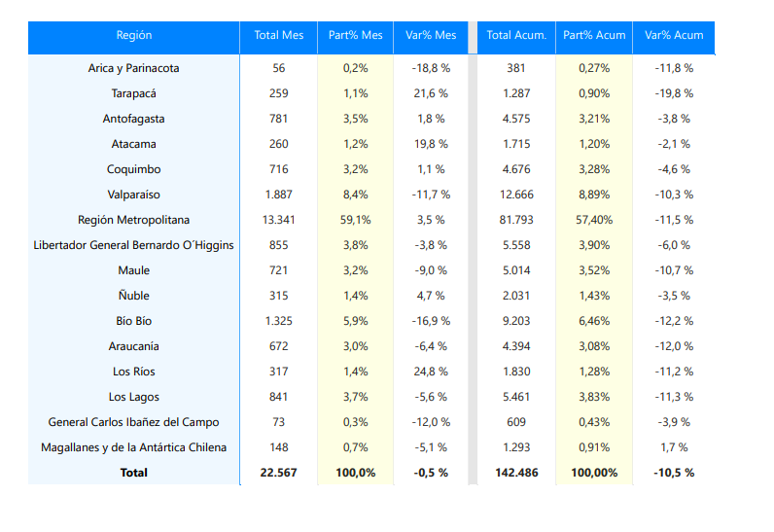Select the accumulated variation -10,5 %
774x532 pixels.
[x=674, y=473]
